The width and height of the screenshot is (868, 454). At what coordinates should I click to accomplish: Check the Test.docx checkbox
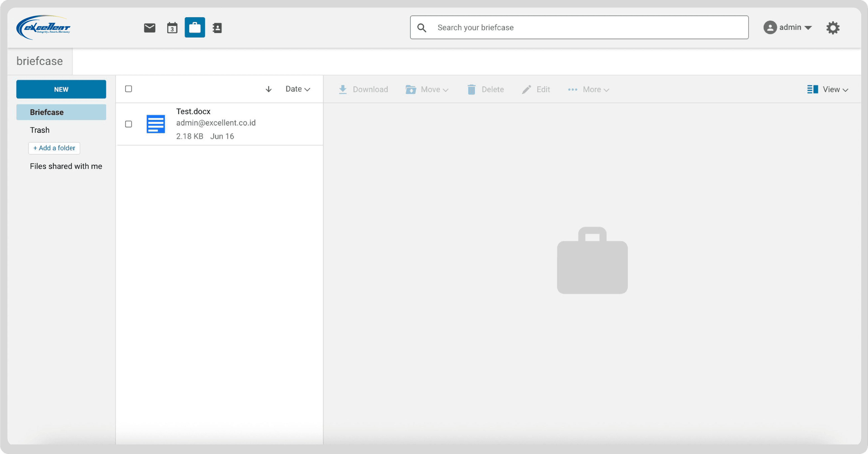(x=128, y=124)
